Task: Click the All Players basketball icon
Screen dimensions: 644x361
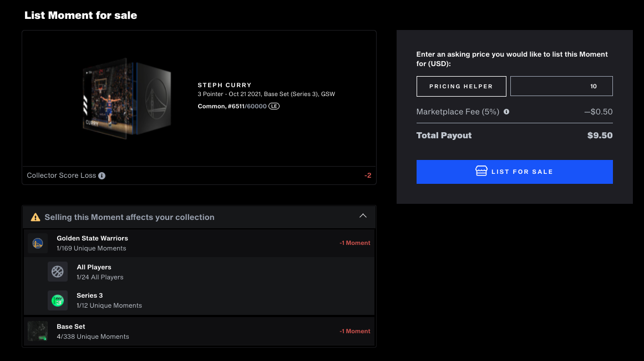Action: click(x=58, y=272)
